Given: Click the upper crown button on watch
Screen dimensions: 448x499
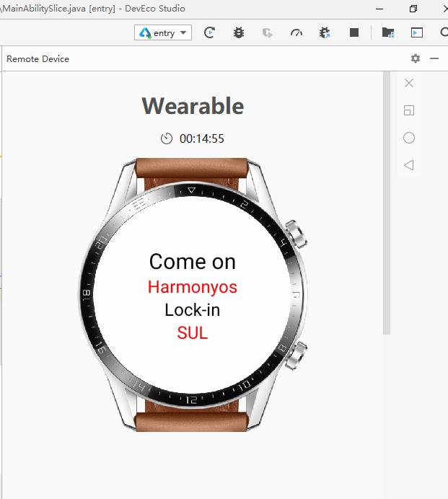Looking at the screenshot, I should point(297,234).
